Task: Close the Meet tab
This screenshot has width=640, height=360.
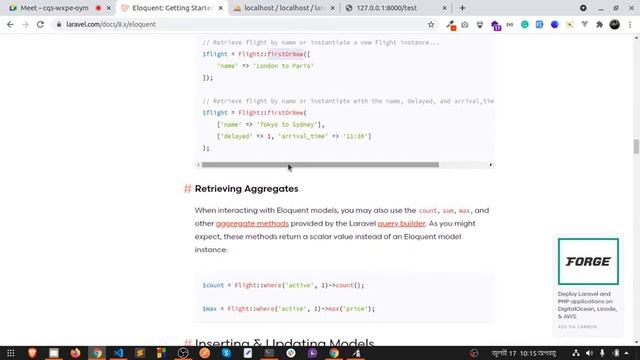Action: (109, 8)
